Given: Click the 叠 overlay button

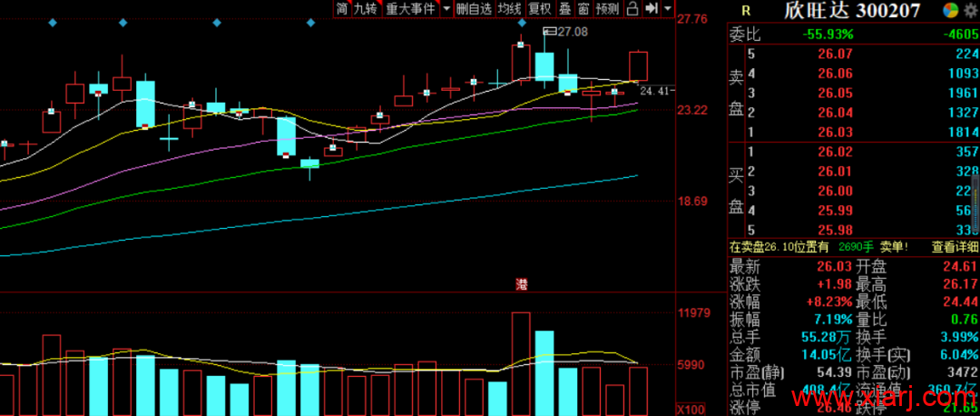Looking at the screenshot, I should (565, 9).
